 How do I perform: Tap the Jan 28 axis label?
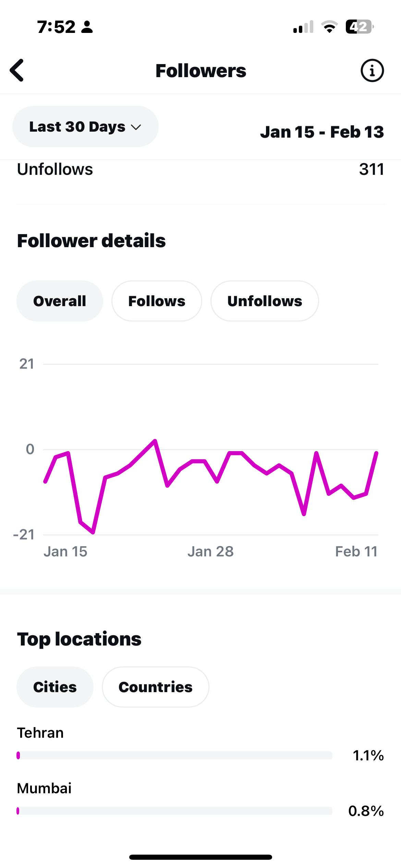click(x=210, y=552)
